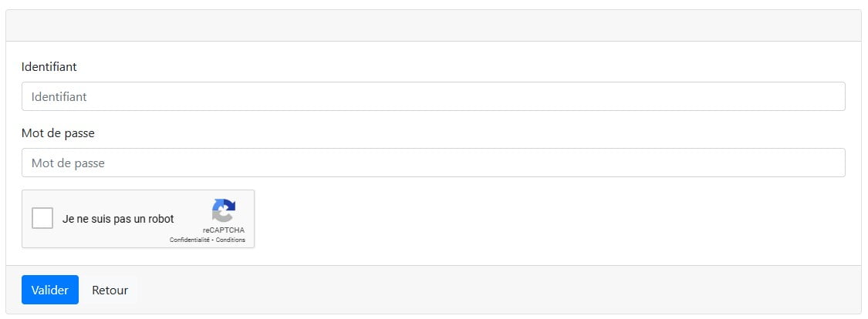Viewport: 868px width, 319px height.
Task: Go back using the Retour button
Action: click(110, 290)
